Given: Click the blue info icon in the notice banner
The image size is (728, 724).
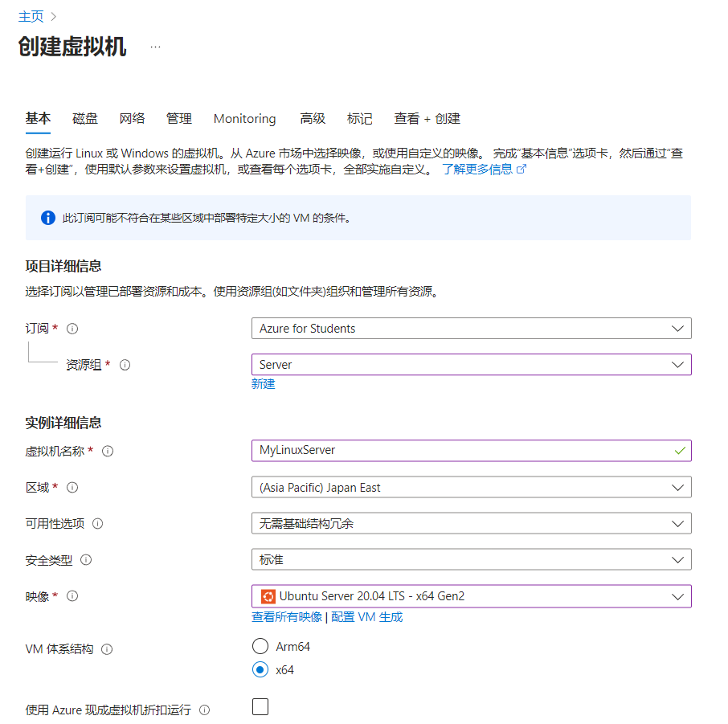Looking at the screenshot, I should coord(48,217).
